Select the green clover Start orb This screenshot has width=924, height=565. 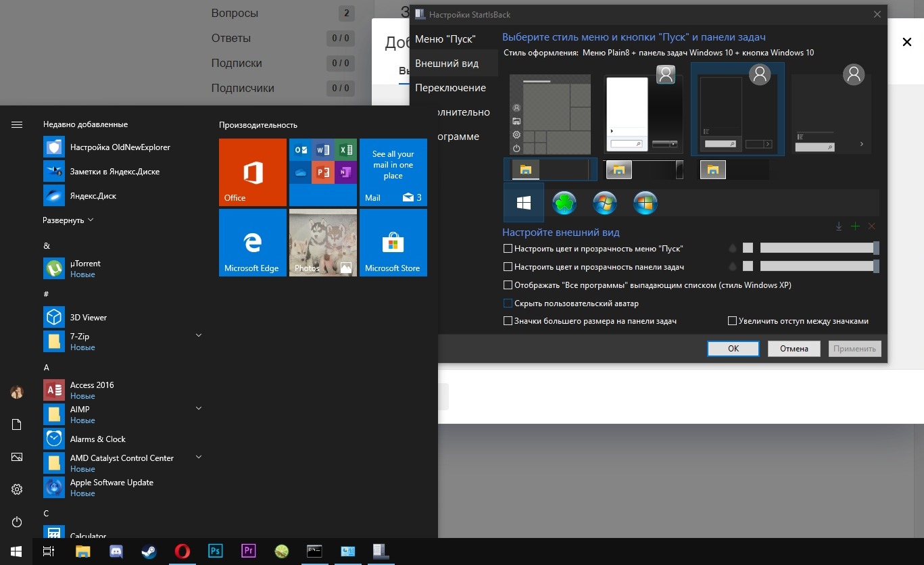pyautogui.click(x=564, y=203)
